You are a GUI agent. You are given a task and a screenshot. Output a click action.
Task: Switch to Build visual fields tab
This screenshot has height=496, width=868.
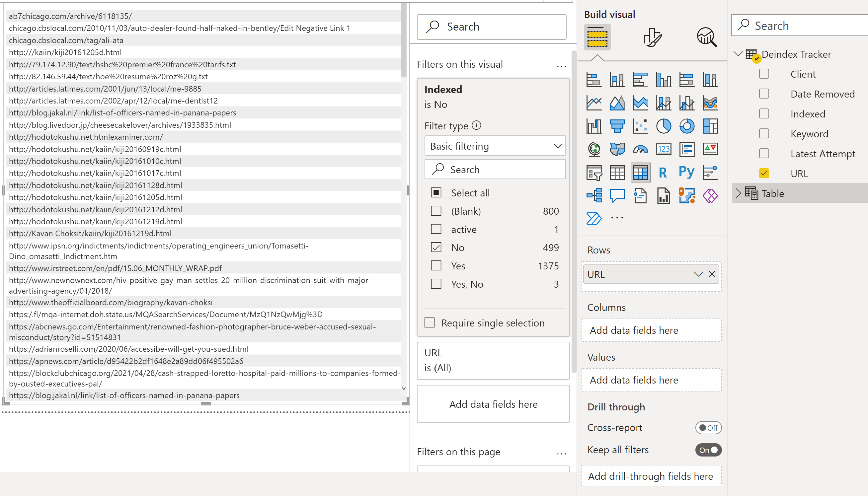point(597,37)
